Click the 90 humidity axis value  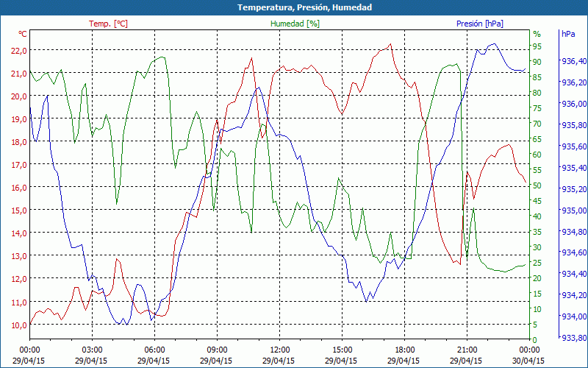[x=537, y=62]
